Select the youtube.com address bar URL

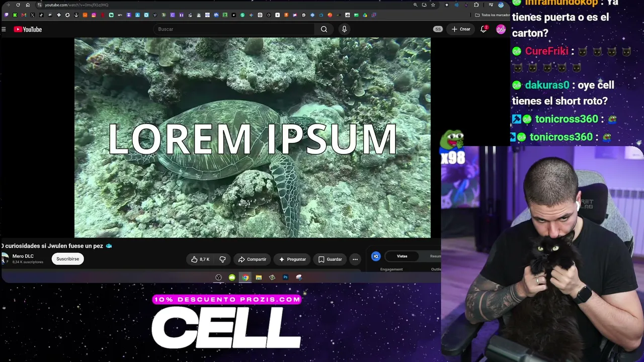click(76, 5)
